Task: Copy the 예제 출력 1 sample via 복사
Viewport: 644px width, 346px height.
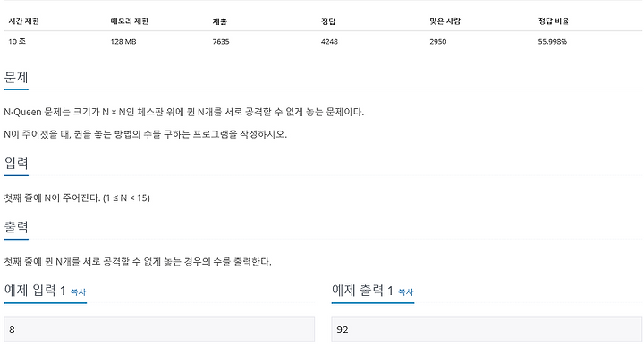Action: pos(406,291)
